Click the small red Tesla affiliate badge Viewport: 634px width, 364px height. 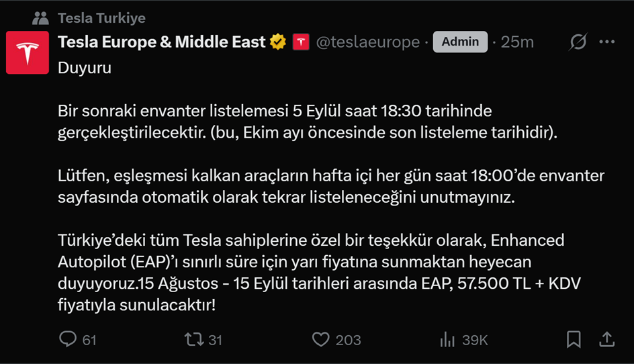point(300,42)
